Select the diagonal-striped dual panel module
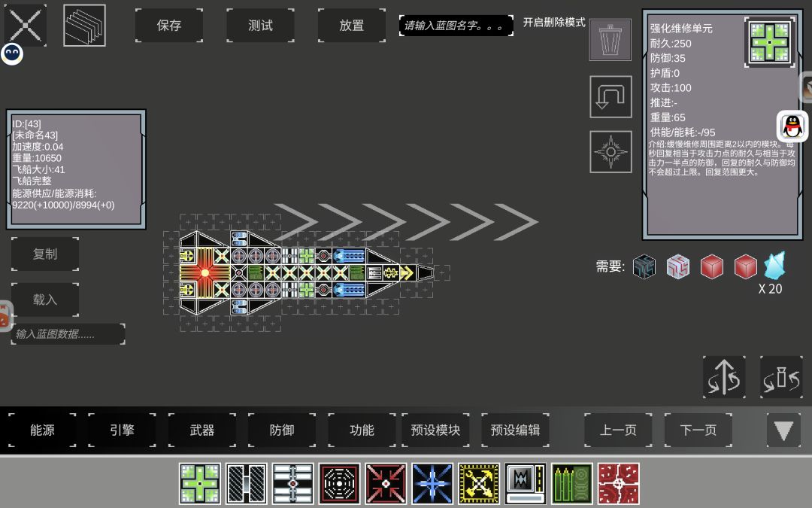This screenshot has height=508, width=812. 247,484
